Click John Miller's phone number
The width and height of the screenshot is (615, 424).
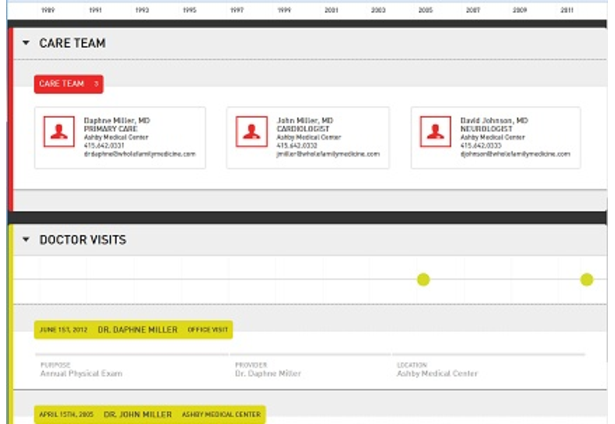tap(297, 146)
